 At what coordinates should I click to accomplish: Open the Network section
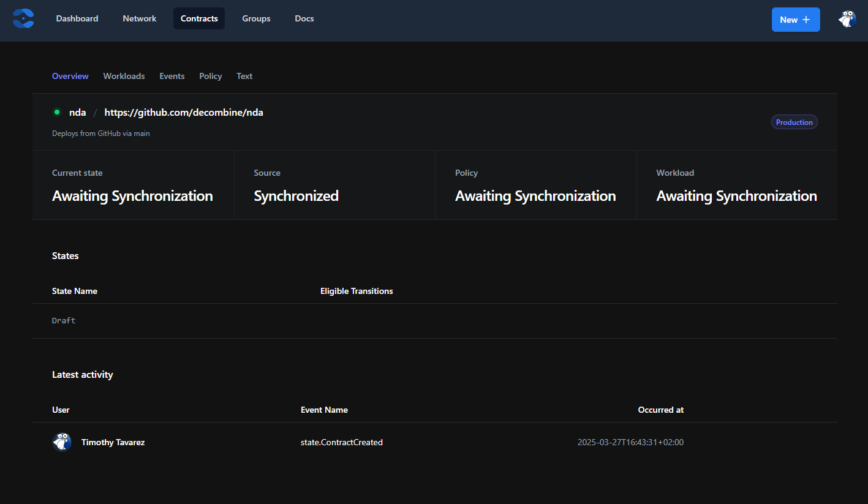coord(139,18)
